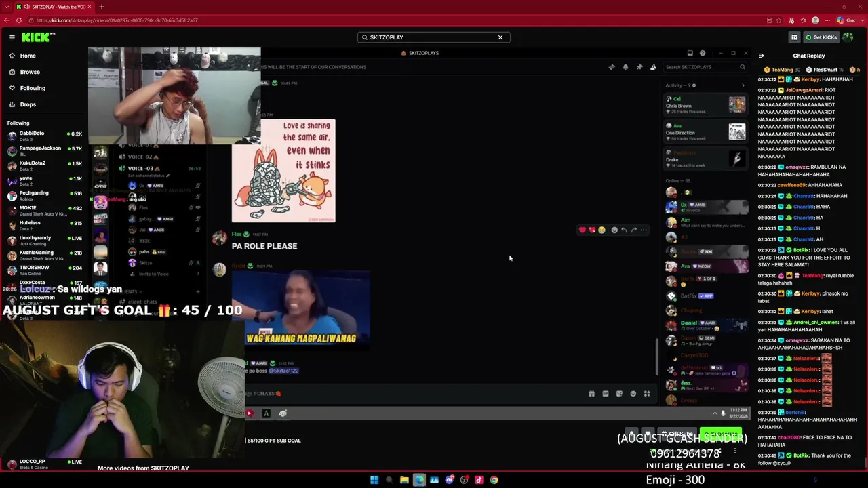Open Following in the Kick sidebar
Image resolution: width=868 pixels, height=488 pixels.
[x=33, y=88]
